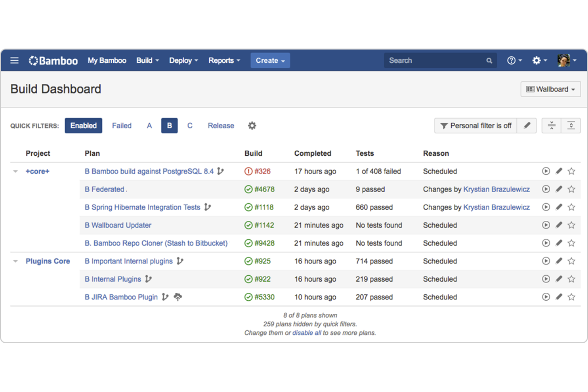Run the B Internal Plugins plan
Viewport: 588px width, 392px height.
coord(546,279)
